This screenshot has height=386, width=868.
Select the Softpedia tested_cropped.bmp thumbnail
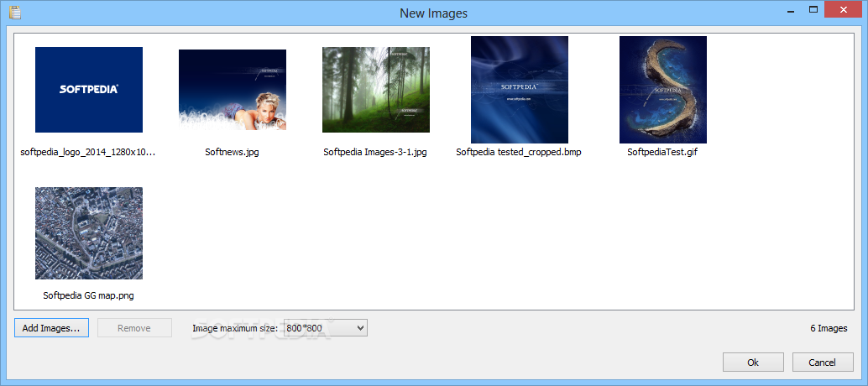[520, 90]
